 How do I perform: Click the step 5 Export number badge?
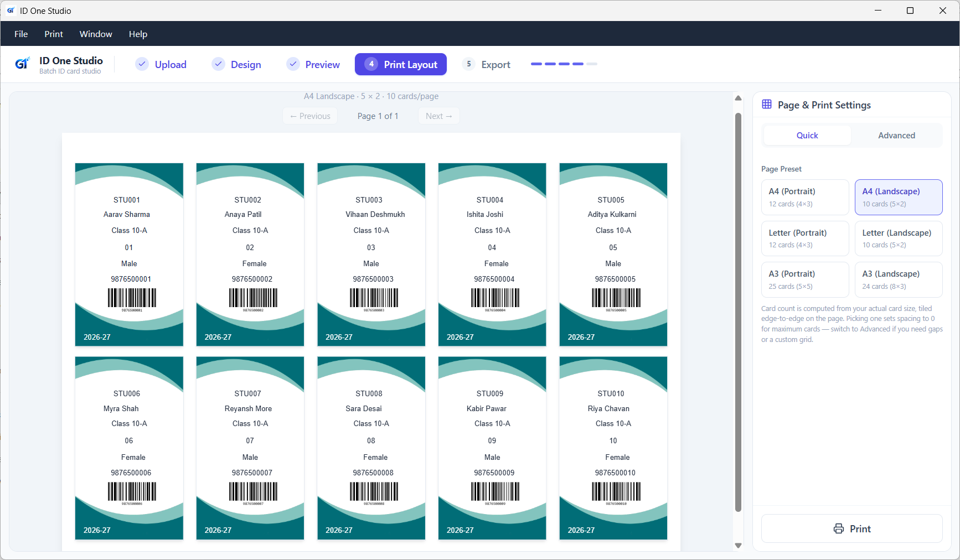[469, 64]
